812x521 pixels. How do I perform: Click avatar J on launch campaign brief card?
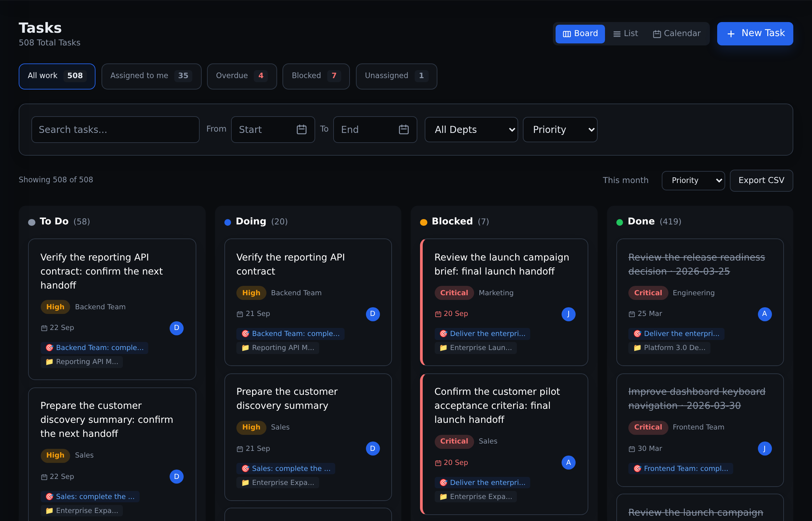[569, 314]
